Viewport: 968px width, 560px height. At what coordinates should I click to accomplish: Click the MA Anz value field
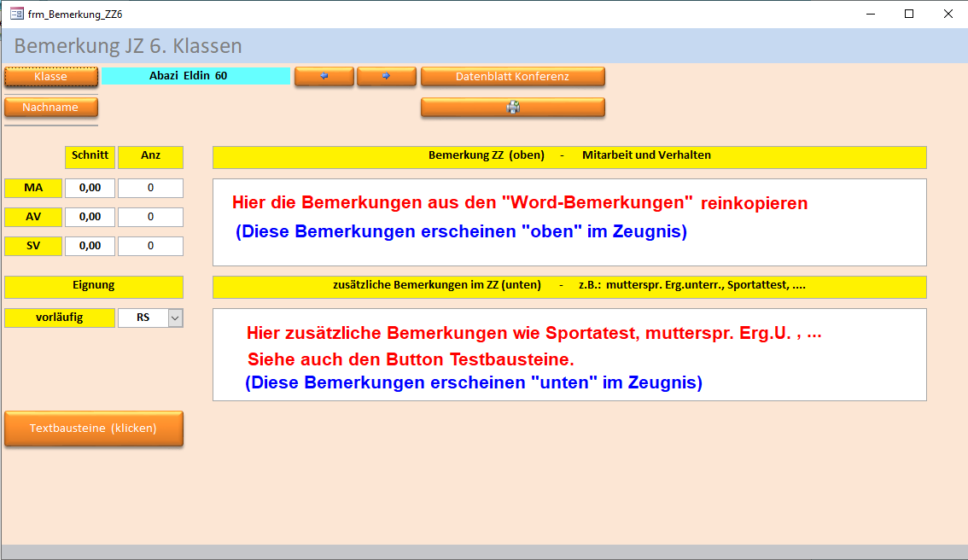150,188
